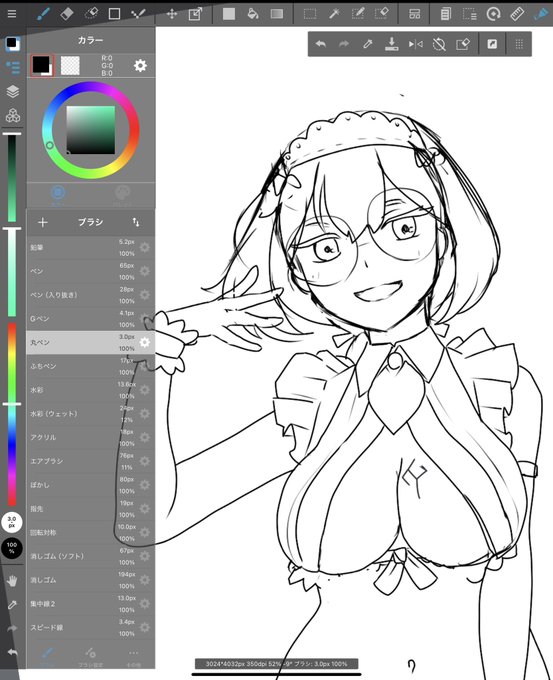Click the redo arrow in left sidebar
This screenshot has height=680, width=553.
pyautogui.click(x=12, y=628)
